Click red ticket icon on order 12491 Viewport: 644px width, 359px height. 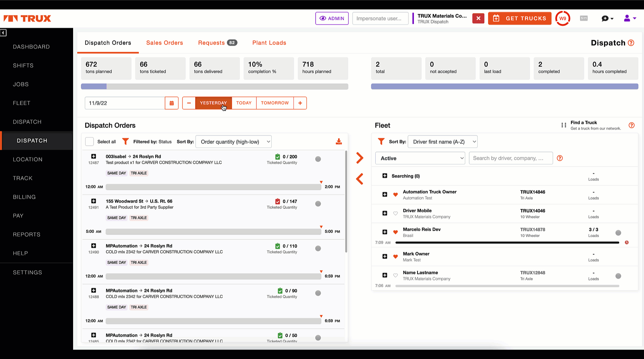(x=278, y=201)
